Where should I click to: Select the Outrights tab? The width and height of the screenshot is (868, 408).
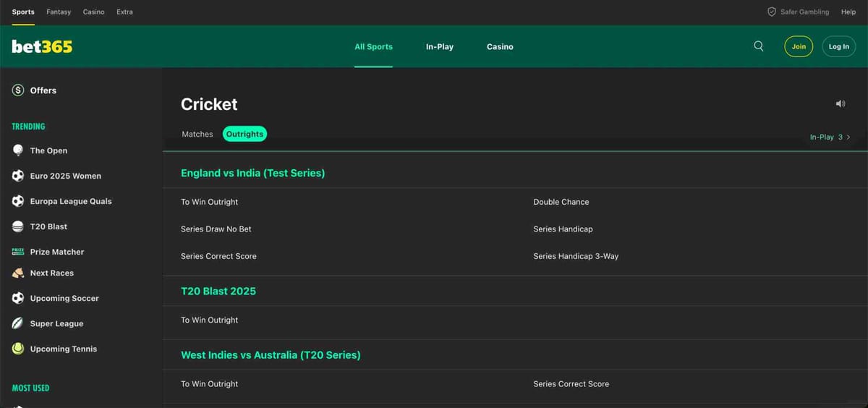244,134
